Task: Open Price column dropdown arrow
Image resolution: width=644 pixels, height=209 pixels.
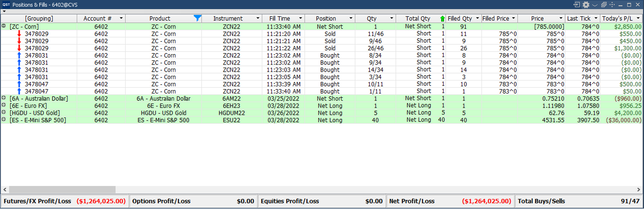Action: pyautogui.click(x=561, y=19)
